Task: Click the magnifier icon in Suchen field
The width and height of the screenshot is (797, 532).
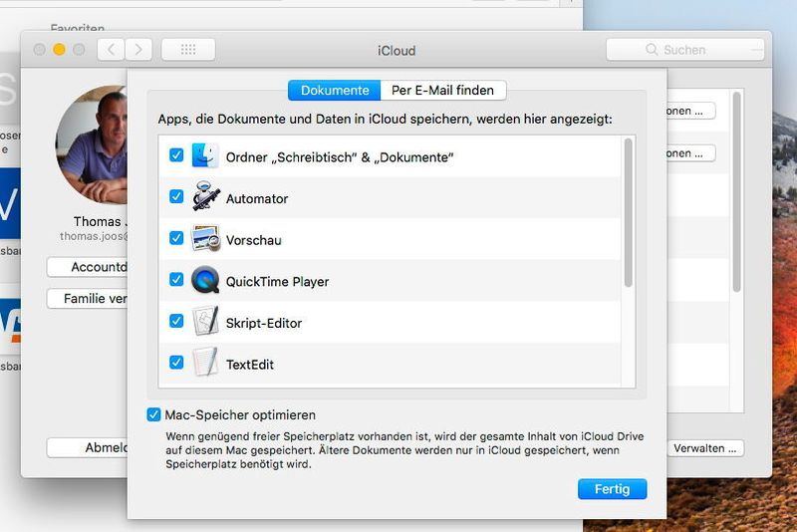Action: tap(652, 49)
